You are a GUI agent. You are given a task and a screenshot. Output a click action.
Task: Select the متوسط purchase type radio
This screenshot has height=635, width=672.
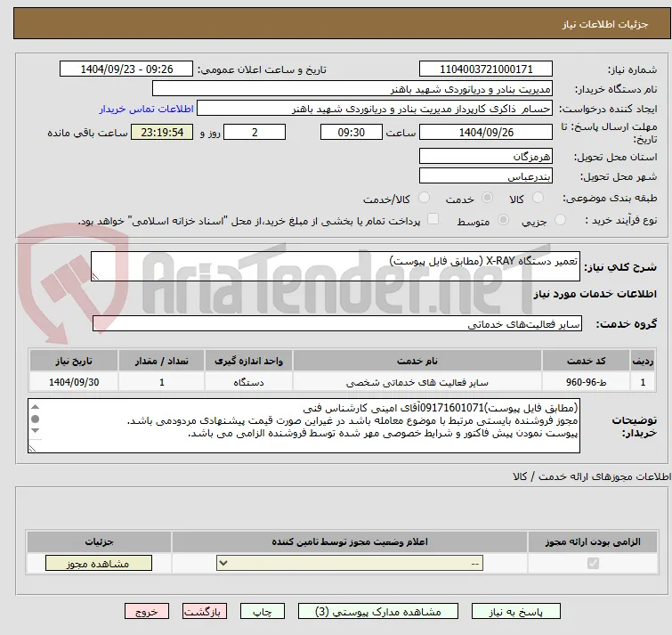503,220
